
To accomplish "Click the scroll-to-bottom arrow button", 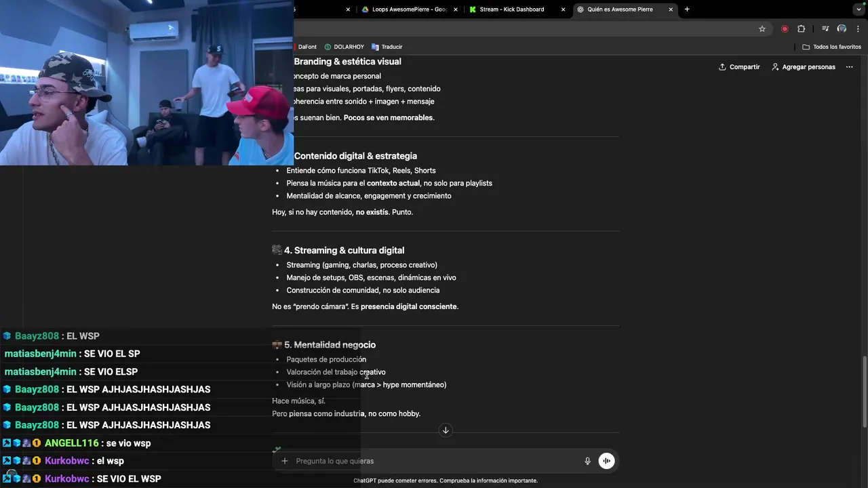I will [446, 430].
